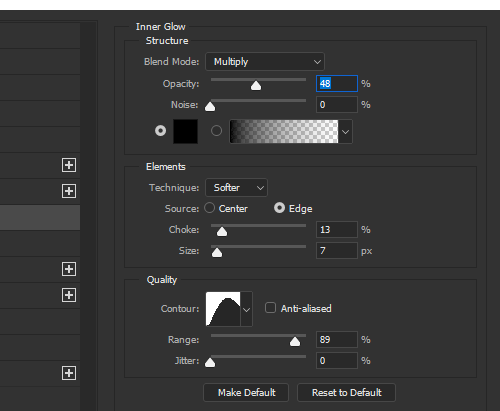The image size is (500, 411).
Task: Set Source to Edge
Action: click(279, 208)
